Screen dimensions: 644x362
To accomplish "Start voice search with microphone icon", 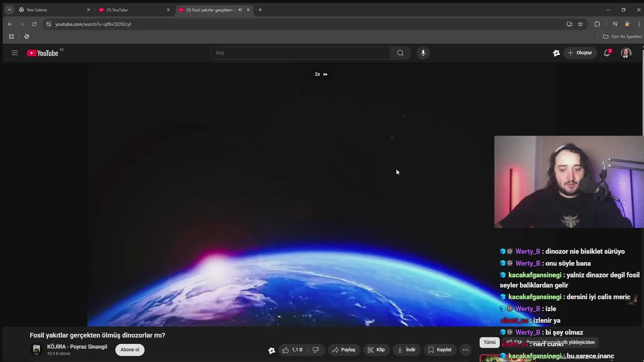I will click(423, 53).
